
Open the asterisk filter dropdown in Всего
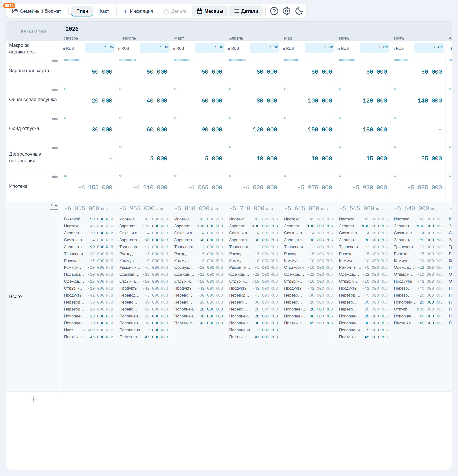(x=54, y=206)
